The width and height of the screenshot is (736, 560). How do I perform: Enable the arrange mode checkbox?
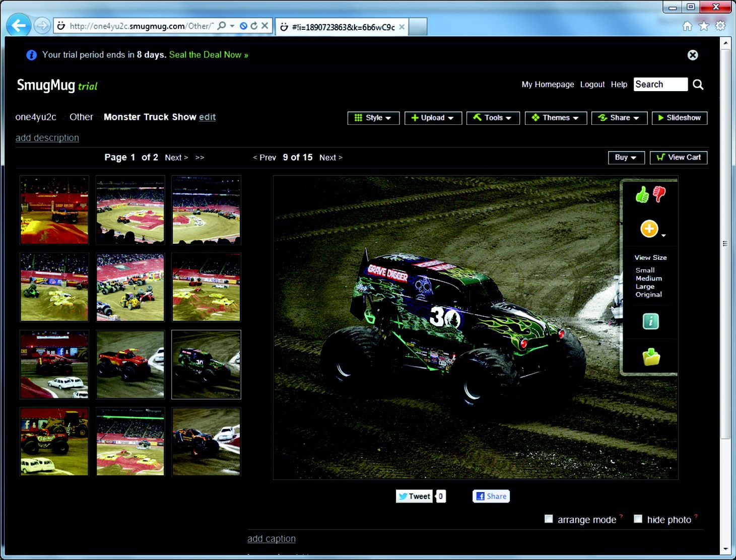tap(549, 519)
